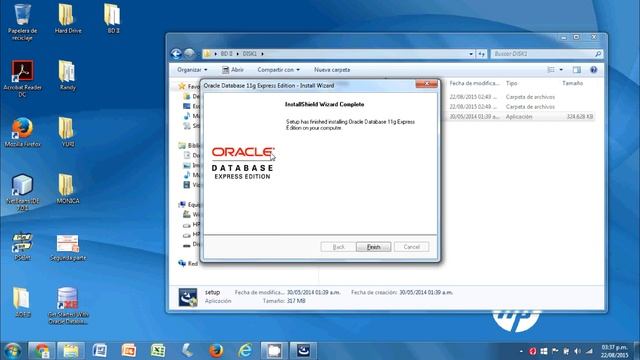Open Explorer help question-mark icon
This screenshot has width=640, height=360.
593,70
